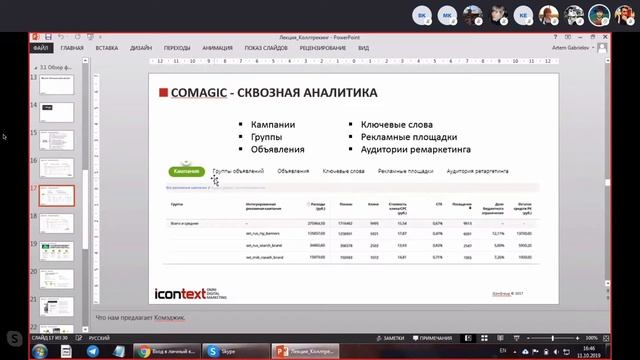
Task: Click the green Кампании tab in slide
Action: point(187,171)
